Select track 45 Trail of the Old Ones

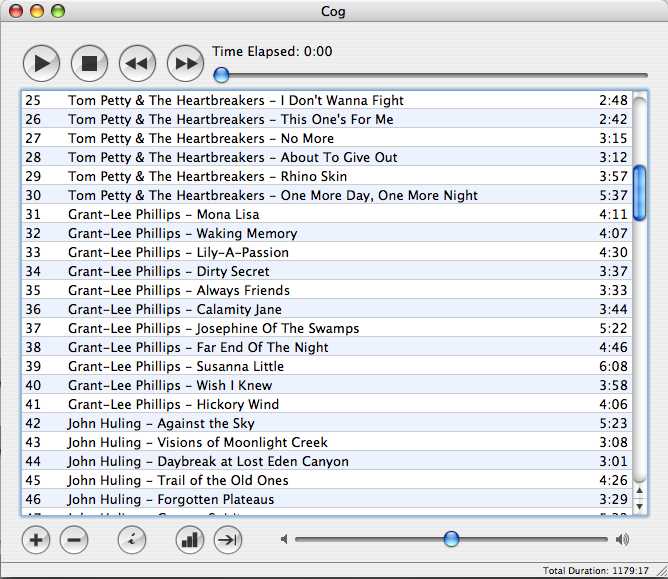pyautogui.click(x=327, y=480)
